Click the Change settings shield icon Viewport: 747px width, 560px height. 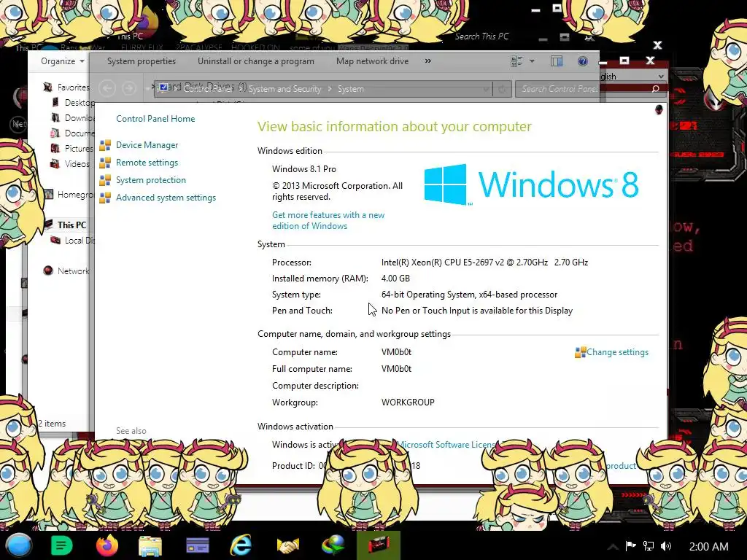pyautogui.click(x=580, y=352)
